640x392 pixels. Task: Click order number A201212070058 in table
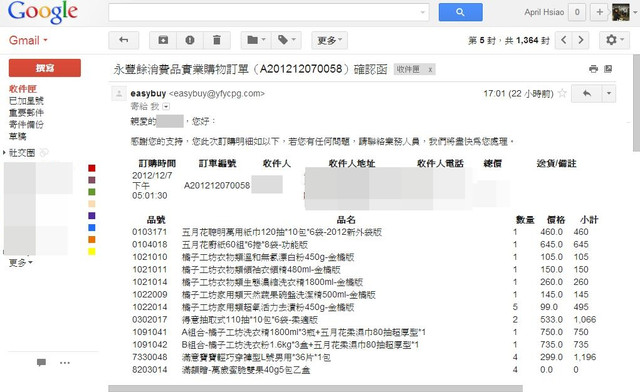[217, 186]
